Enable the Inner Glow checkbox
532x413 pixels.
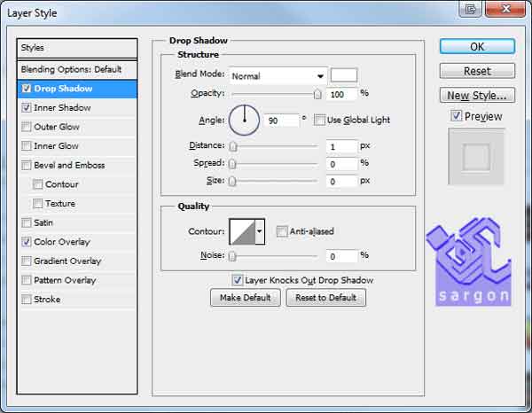point(27,146)
